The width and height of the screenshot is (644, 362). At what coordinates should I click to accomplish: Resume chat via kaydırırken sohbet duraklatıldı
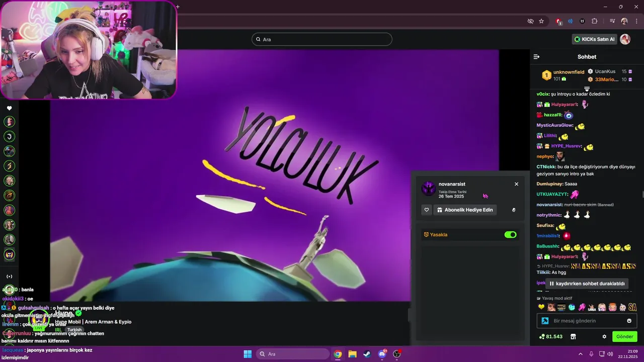587,284
